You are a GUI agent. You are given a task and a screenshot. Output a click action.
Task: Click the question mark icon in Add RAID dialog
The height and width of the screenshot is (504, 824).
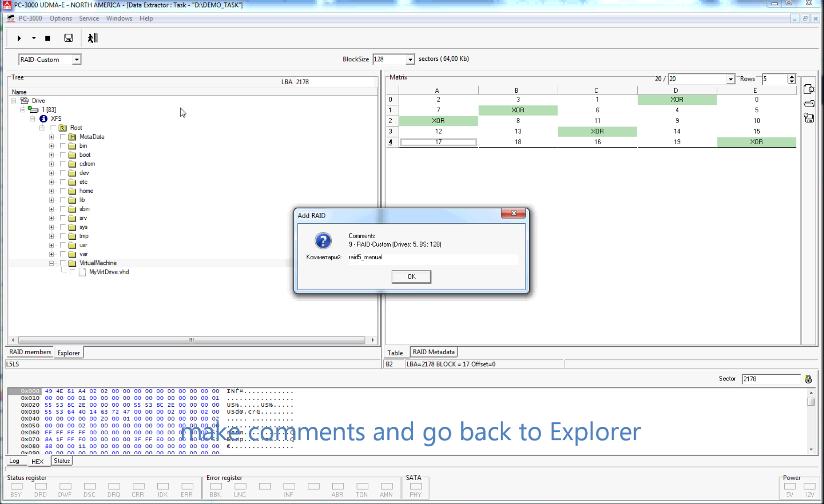323,241
